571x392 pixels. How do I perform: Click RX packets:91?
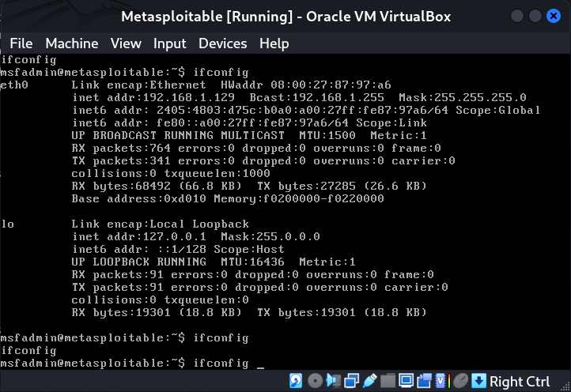tap(118, 274)
